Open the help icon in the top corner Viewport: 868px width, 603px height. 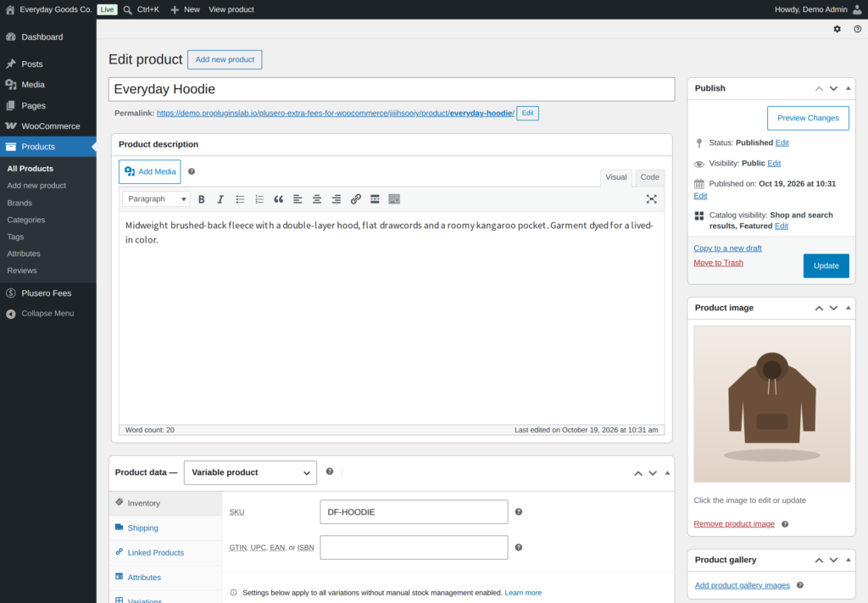[858, 29]
